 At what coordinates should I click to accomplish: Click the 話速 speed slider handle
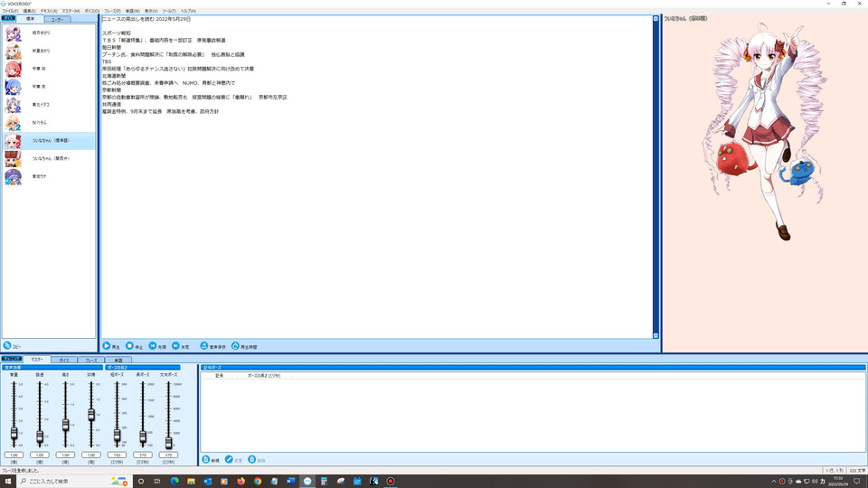(40, 437)
